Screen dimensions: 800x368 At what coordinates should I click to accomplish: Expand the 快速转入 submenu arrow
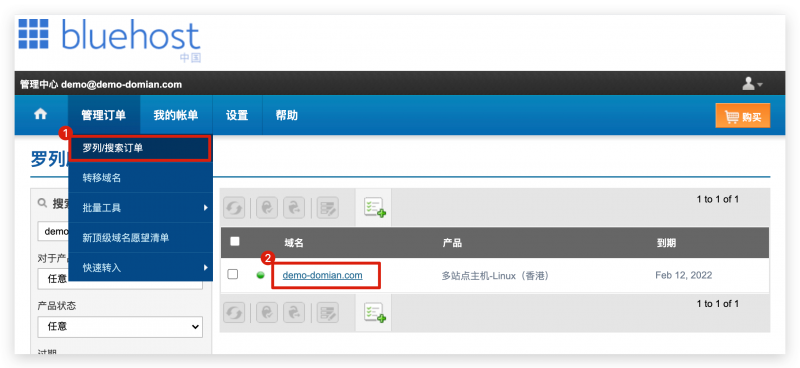[x=206, y=267]
